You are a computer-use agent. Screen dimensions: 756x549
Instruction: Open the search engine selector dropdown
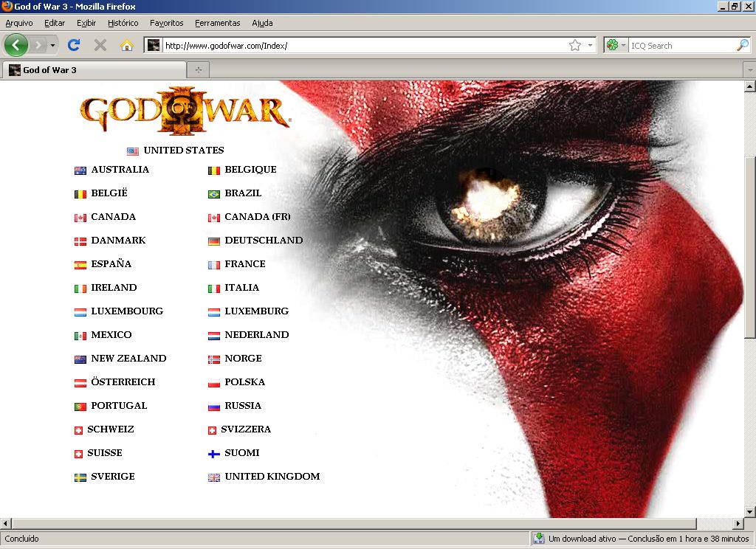(616, 46)
